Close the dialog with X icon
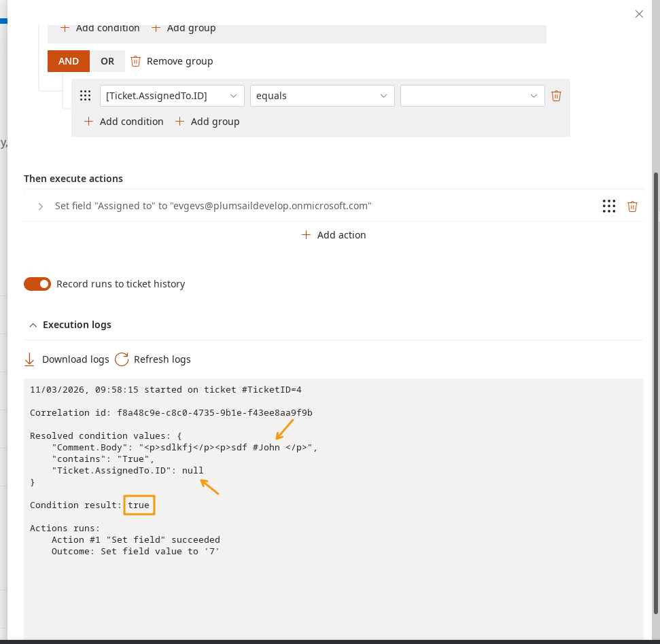This screenshot has height=644, width=660. coord(639,14)
